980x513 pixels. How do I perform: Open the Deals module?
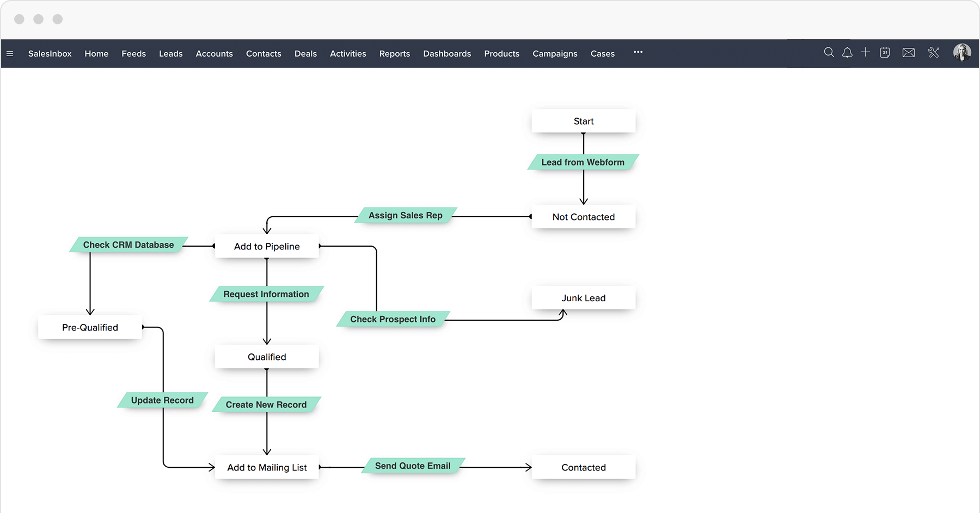click(x=305, y=53)
